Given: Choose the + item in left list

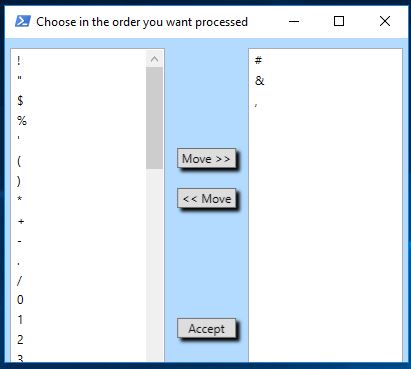Looking at the screenshot, I should coord(78,221).
